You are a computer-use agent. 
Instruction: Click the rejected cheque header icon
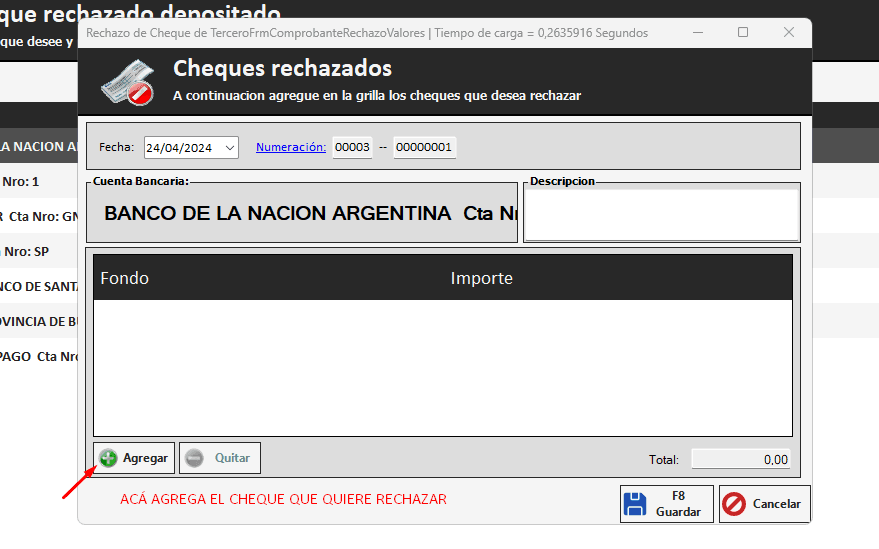tap(126, 82)
